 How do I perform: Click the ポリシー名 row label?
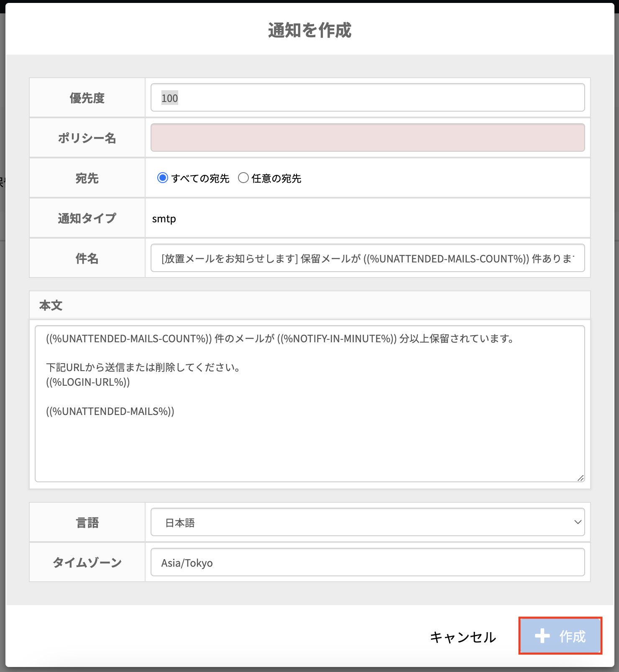(87, 138)
